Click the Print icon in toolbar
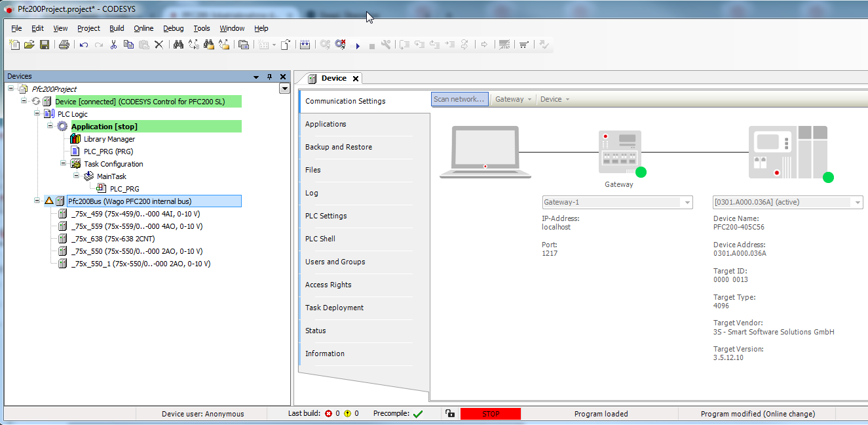The height and width of the screenshot is (425, 868). pos(64,45)
